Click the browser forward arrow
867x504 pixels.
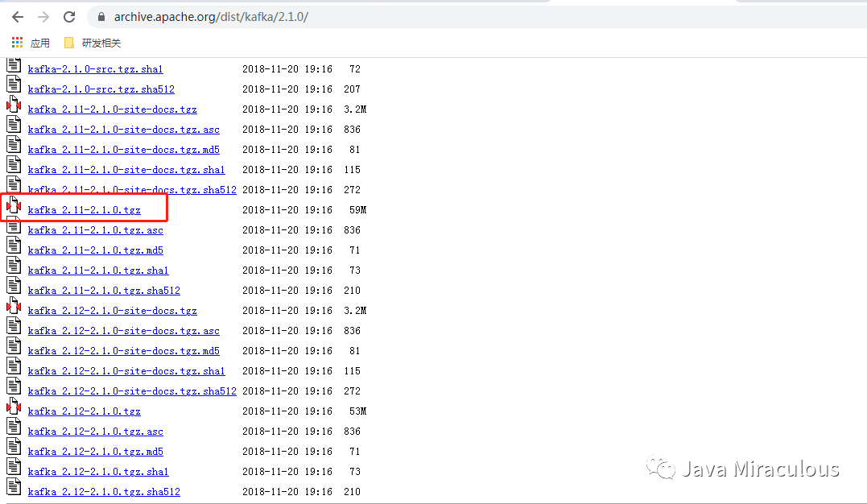pyautogui.click(x=43, y=17)
